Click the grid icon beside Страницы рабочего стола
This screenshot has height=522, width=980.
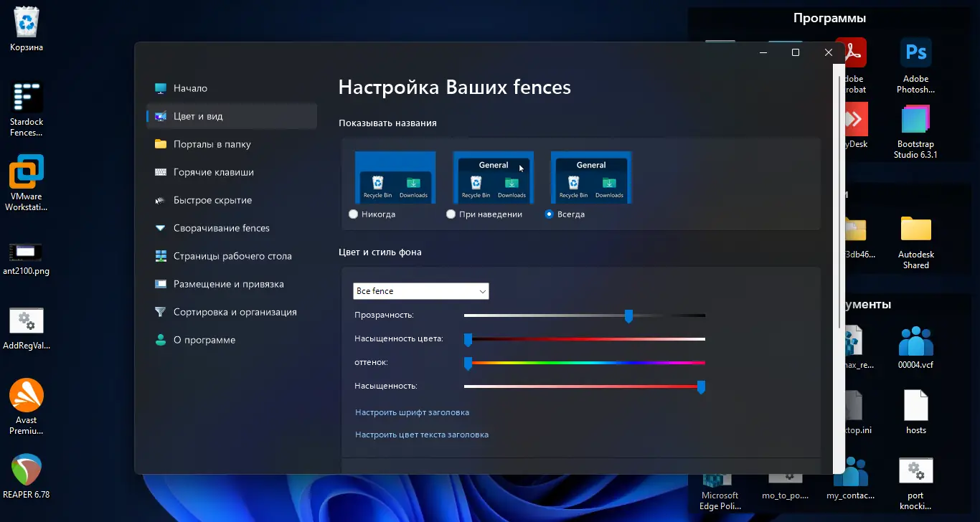[161, 256]
